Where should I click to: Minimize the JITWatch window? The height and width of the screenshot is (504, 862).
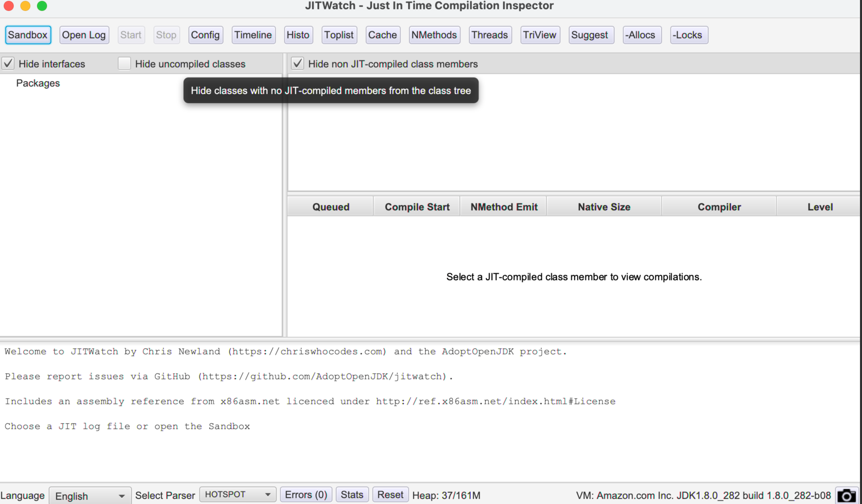pyautogui.click(x=25, y=6)
